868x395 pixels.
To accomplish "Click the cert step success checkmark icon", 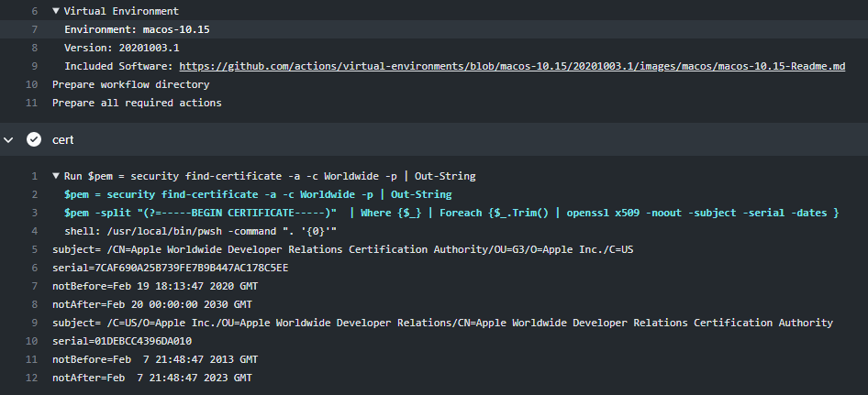I will pyautogui.click(x=34, y=139).
